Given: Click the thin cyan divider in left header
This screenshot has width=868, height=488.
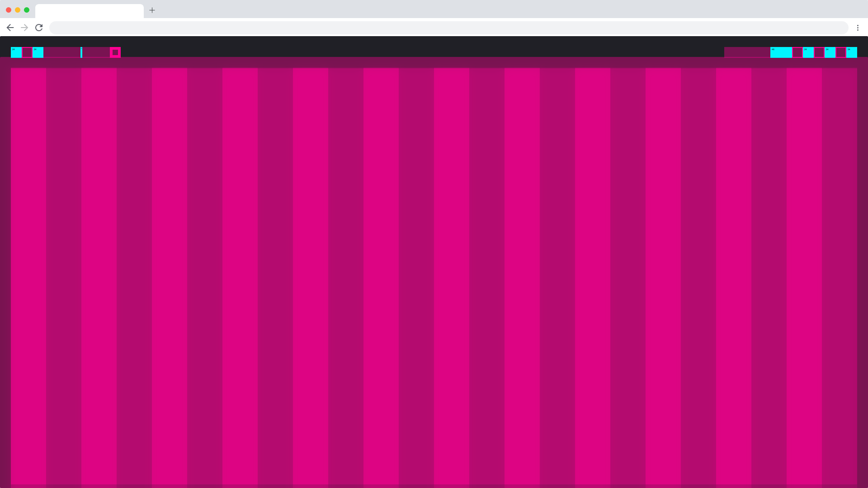Looking at the screenshot, I should [x=81, y=52].
